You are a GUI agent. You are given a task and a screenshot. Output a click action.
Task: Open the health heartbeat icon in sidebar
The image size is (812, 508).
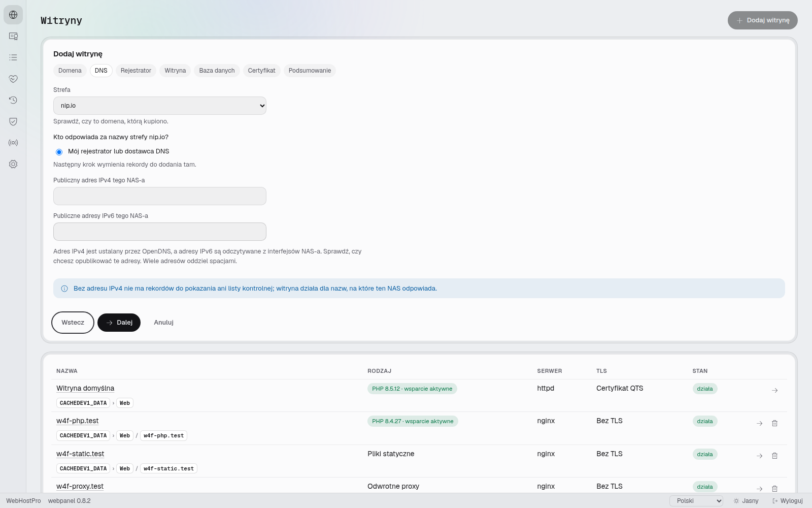pyautogui.click(x=13, y=79)
